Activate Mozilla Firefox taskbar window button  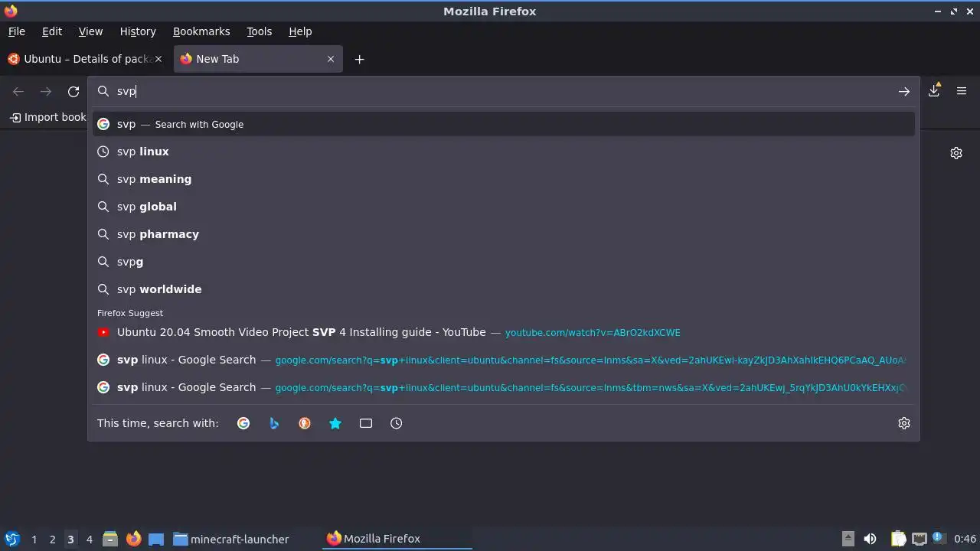(x=397, y=539)
